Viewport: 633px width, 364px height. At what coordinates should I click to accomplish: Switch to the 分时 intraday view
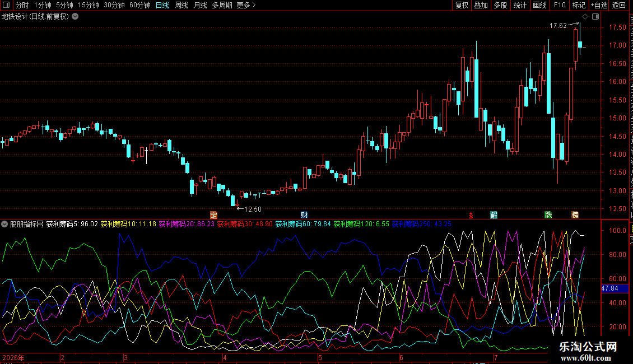22,5
